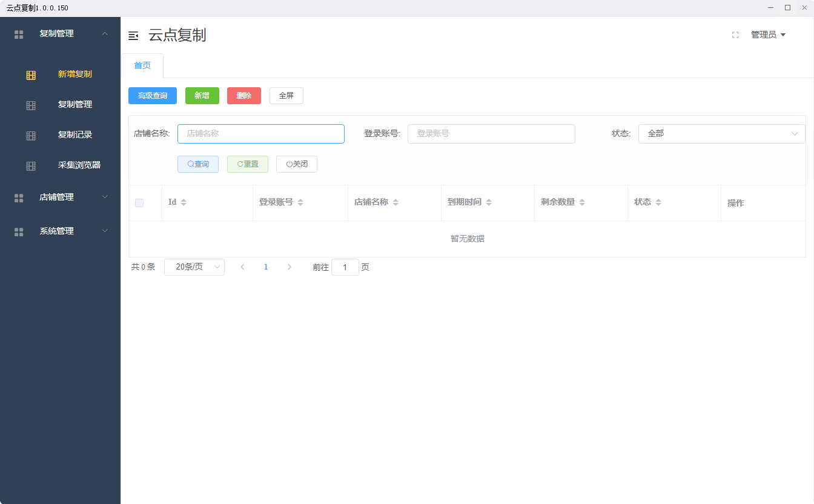Click page number 1 in pagination
The image size is (814, 504).
tap(266, 267)
